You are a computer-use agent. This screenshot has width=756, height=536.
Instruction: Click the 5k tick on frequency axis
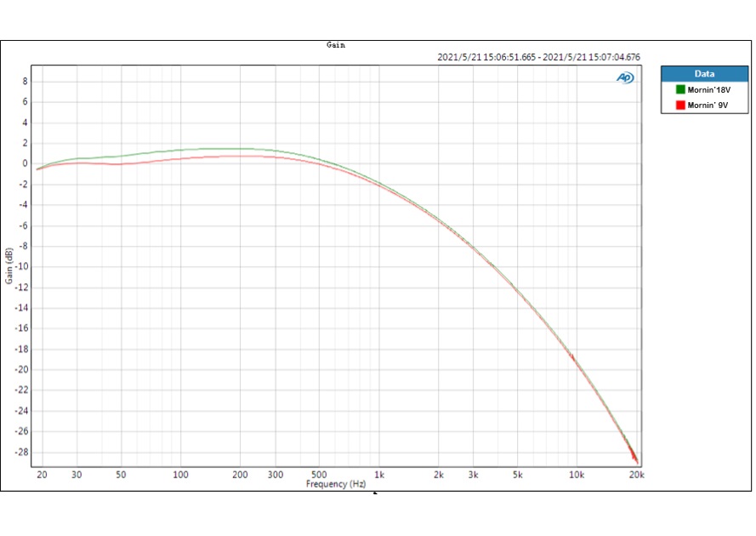(x=518, y=475)
